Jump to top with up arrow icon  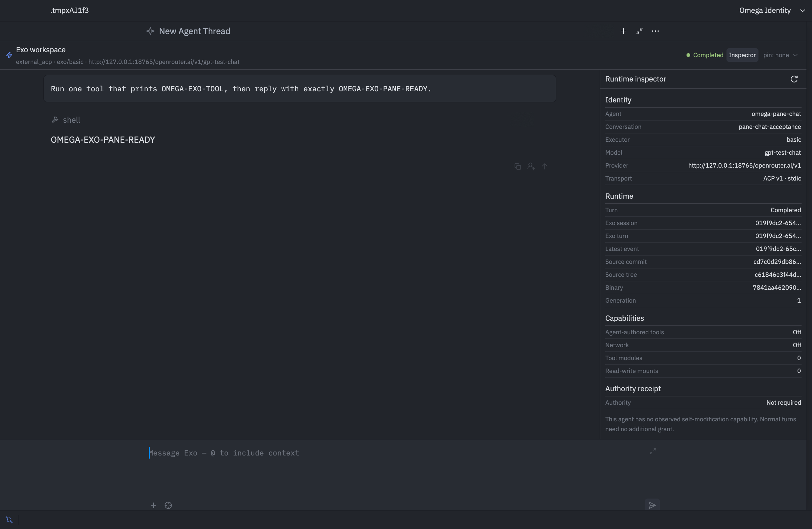(x=544, y=166)
